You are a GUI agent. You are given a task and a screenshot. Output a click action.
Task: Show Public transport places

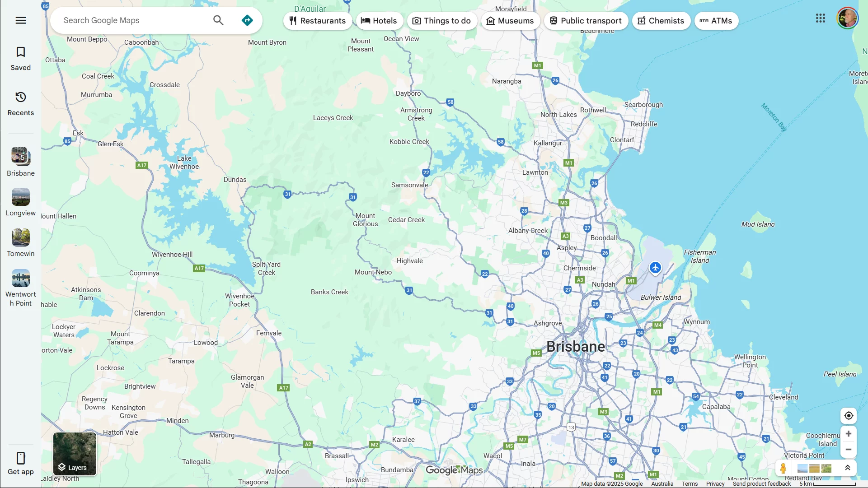[x=586, y=21]
